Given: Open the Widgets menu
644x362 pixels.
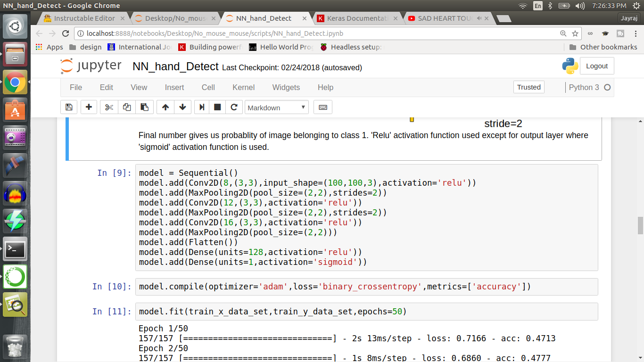Looking at the screenshot, I should (286, 87).
